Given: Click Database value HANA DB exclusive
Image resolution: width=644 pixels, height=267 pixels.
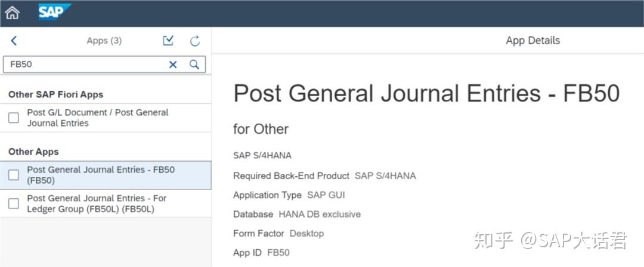Looking at the screenshot, I should 320,214.
